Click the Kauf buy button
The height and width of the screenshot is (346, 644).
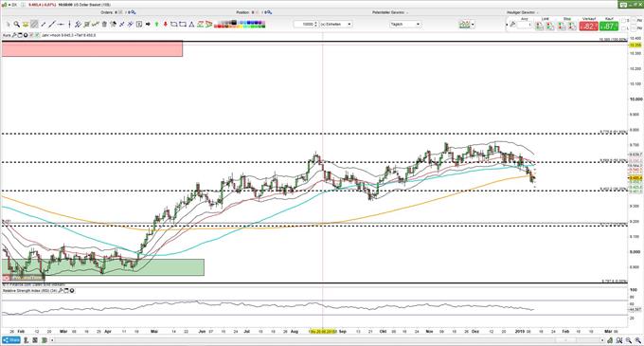(609, 27)
